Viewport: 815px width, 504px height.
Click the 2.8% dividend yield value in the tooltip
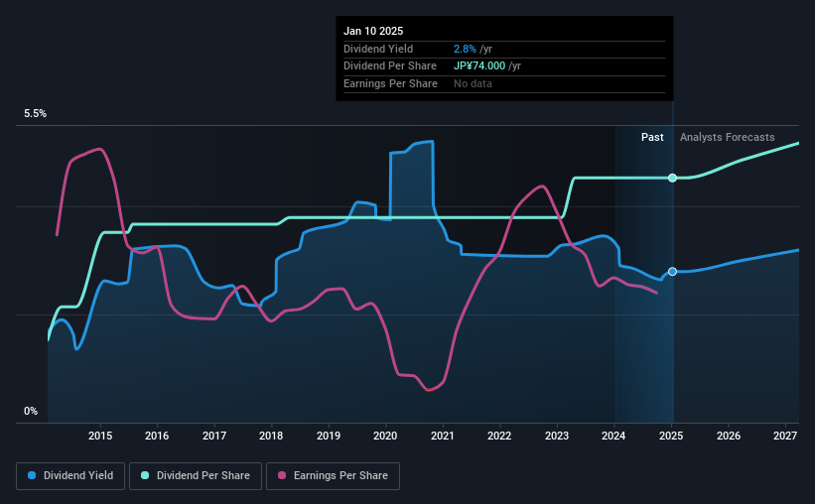(x=465, y=49)
